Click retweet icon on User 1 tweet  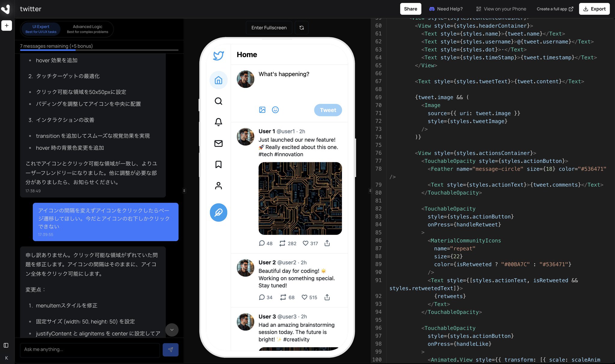(x=282, y=243)
